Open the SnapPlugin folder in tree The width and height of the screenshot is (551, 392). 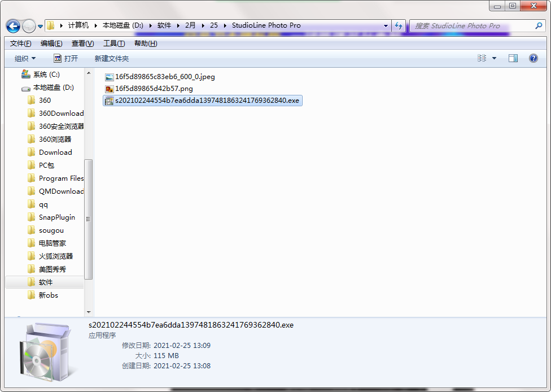pos(51,217)
